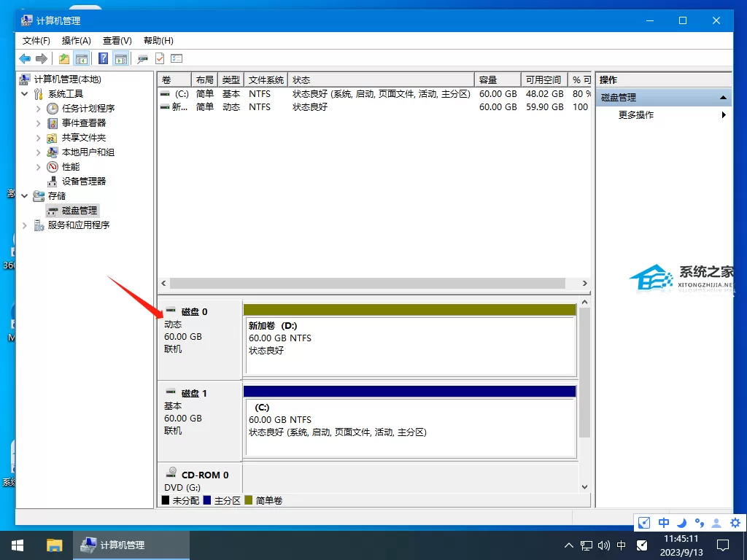747x560 pixels.
Task: Collapse the 系统工具 tree node
Action: point(24,94)
